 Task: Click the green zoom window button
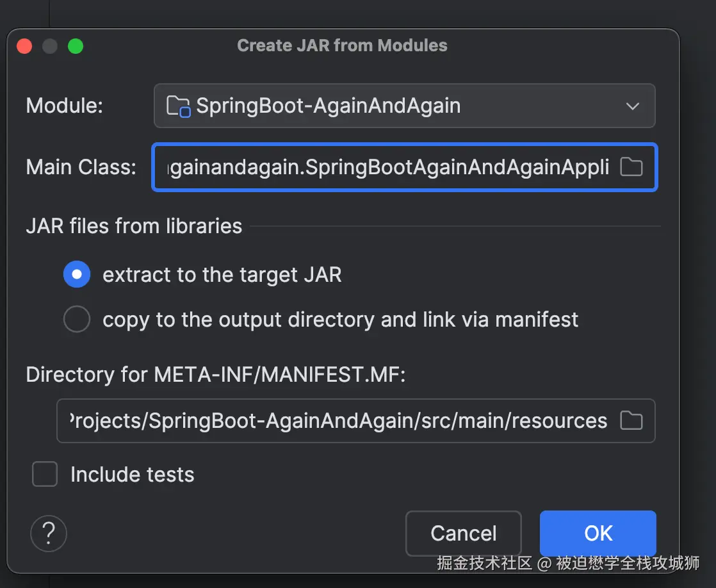pyautogui.click(x=76, y=46)
